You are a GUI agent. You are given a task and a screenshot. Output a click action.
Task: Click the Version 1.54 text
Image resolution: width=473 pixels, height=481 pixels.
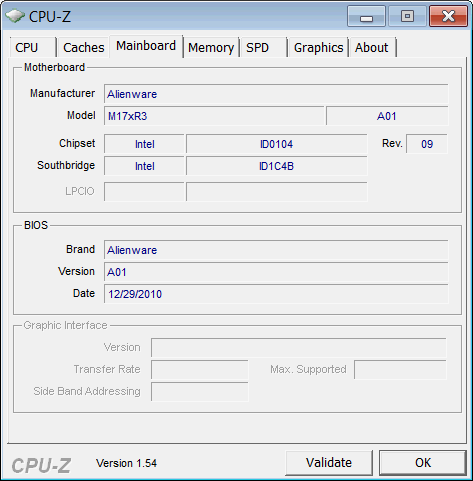click(x=126, y=463)
